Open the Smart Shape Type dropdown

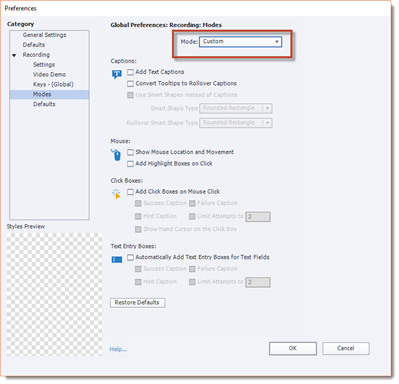point(236,108)
